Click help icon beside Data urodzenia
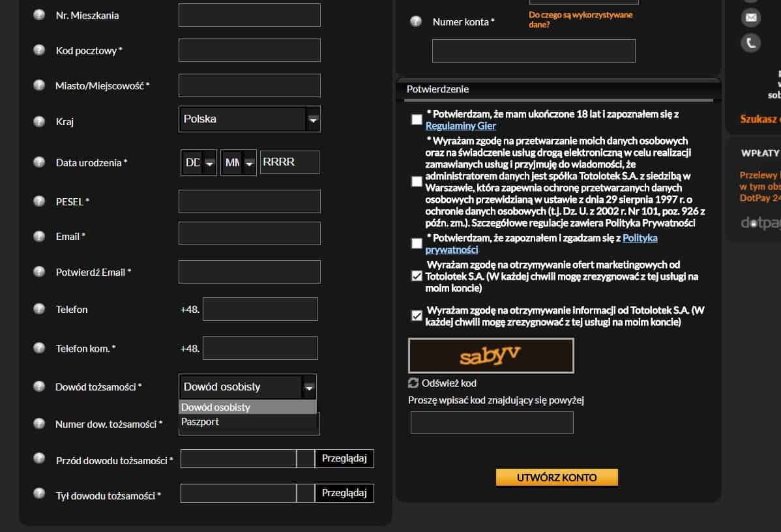Screen dimensions: 781x532 point(39,162)
